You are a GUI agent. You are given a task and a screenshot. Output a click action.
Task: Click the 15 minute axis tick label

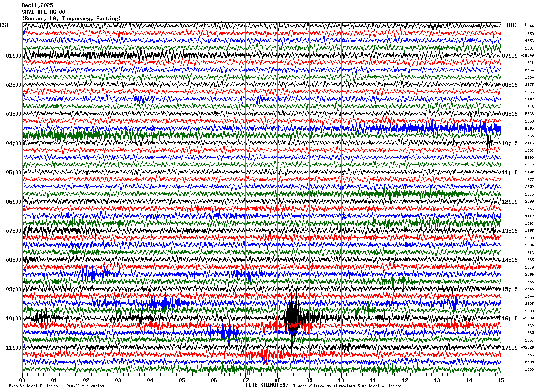click(501, 380)
